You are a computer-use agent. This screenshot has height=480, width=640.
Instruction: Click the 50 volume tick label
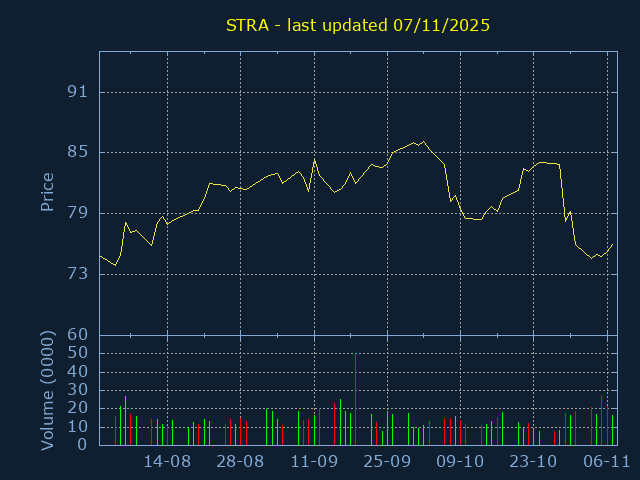coord(78,353)
